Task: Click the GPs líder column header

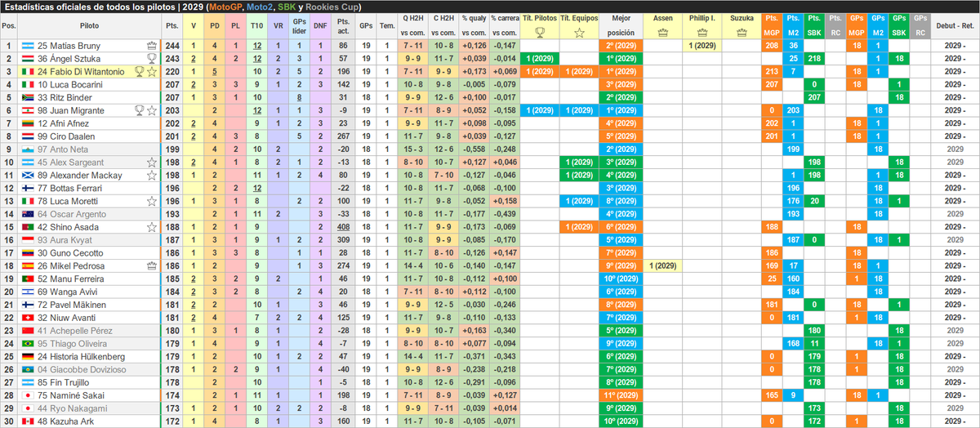Action: (x=300, y=26)
